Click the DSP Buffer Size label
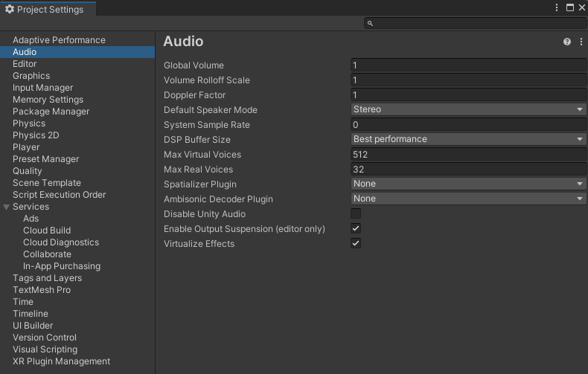The height and width of the screenshot is (374, 588). [197, 139]
